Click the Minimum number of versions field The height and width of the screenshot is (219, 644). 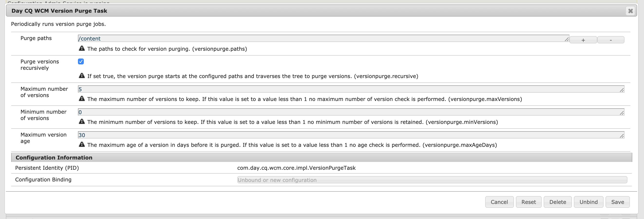[351, 112]
